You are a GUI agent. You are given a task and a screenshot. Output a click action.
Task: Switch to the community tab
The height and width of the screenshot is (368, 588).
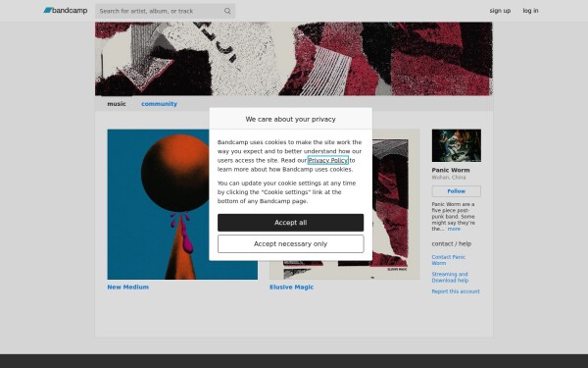point(159,104)
